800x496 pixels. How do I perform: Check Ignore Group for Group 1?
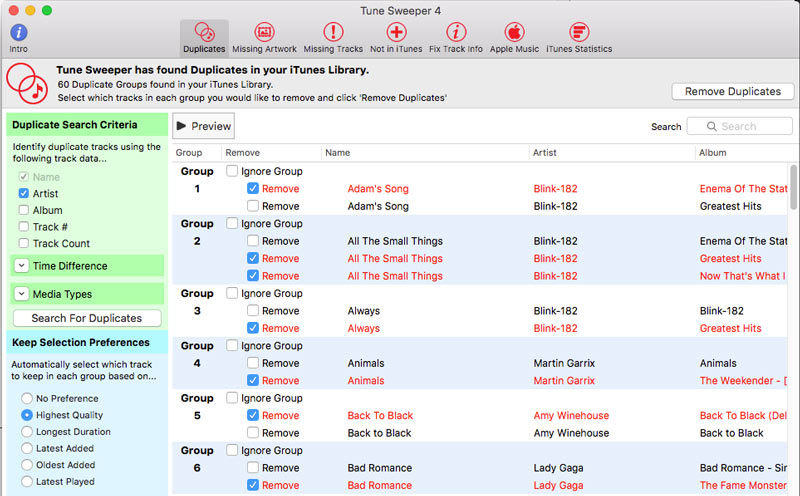(232, 171)
